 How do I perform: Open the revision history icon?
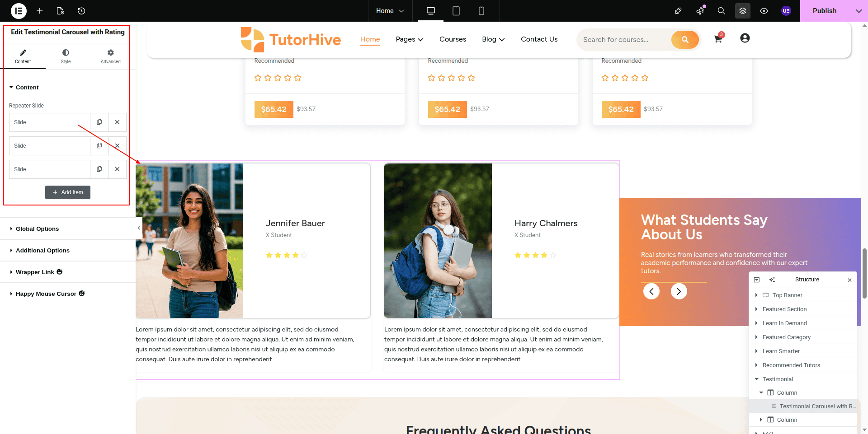click(x=81, y=11)
